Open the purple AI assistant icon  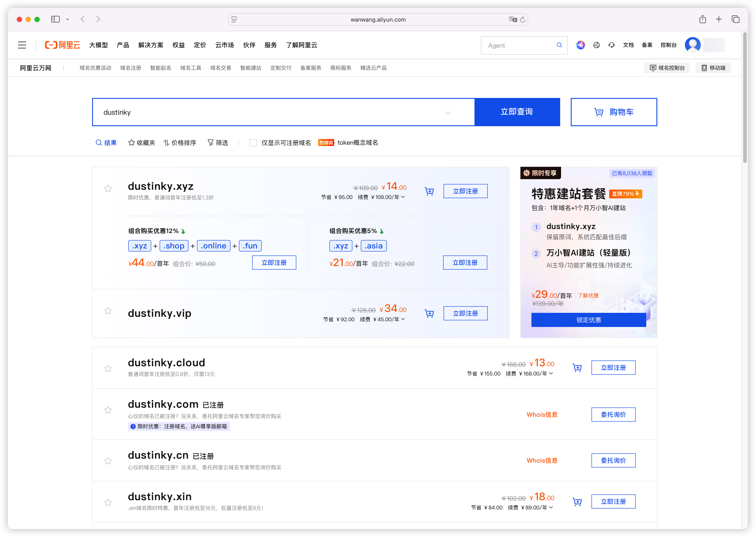[580, 45]
